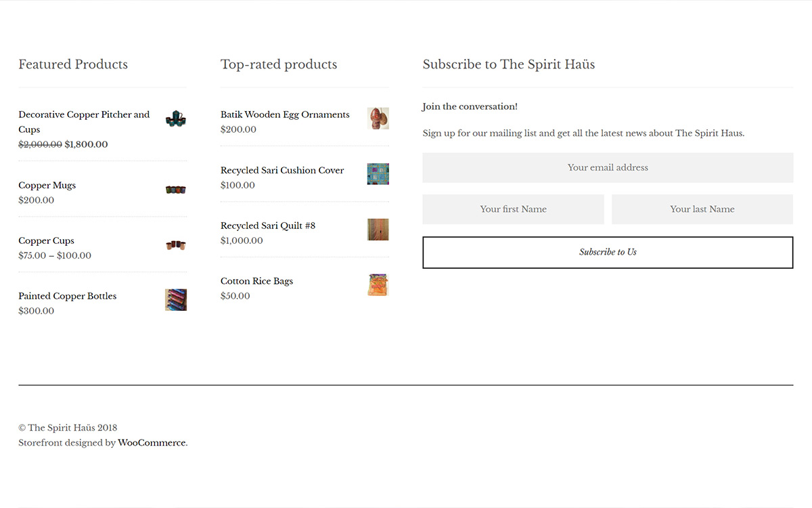812x508 pixels.
Task: Click Batik Wooden Egg Ornaments image
Action: point(378,119)
